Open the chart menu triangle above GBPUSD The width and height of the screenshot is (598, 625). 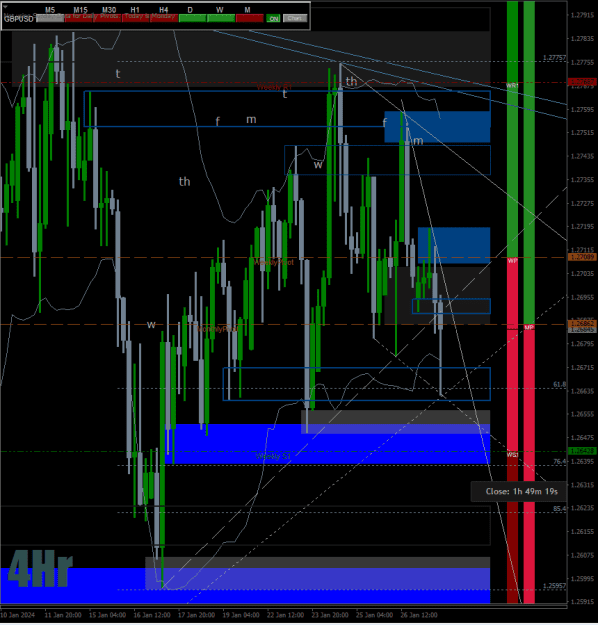(5, 6)
